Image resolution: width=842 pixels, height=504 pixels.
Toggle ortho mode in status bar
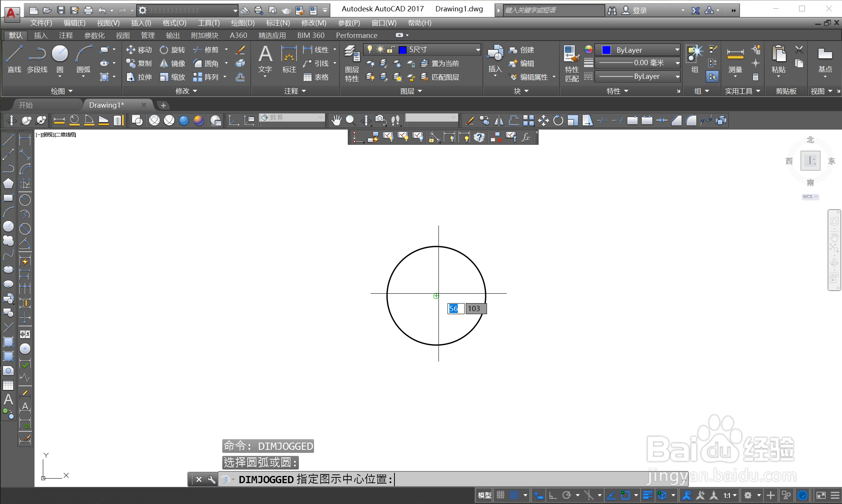(553, 495)
